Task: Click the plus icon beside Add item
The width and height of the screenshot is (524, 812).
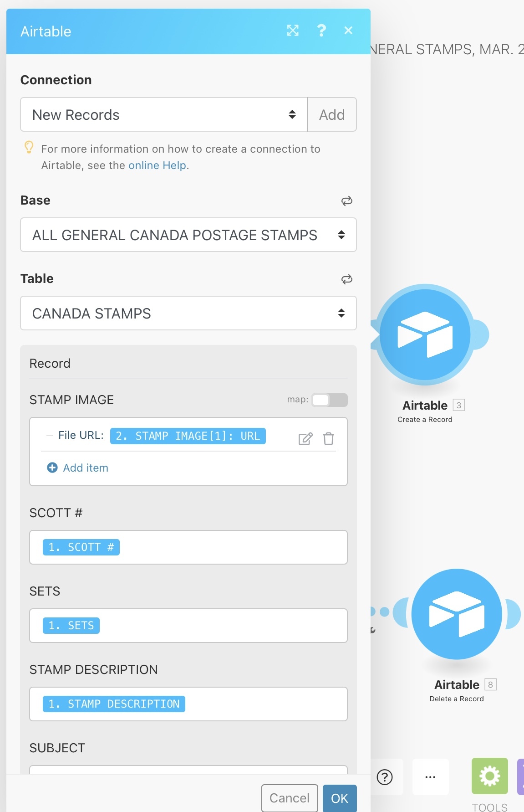Action: 52,468
